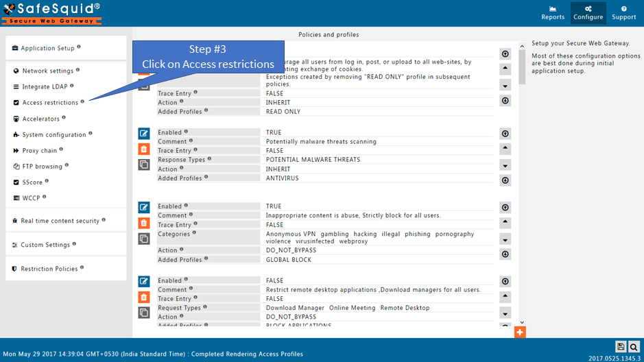Move GLOBAL BLOCK policy to top
Viewport: 644px width, 362px height.
pyautogui.click(x=505, y=207)
